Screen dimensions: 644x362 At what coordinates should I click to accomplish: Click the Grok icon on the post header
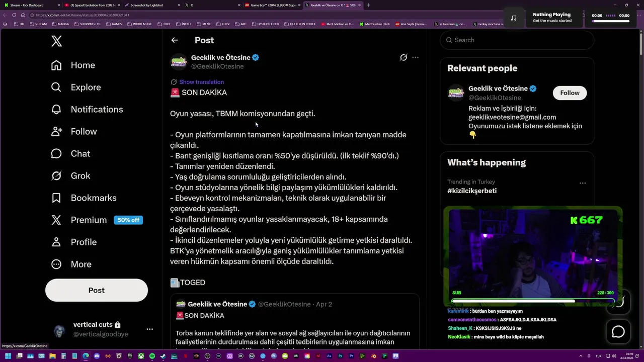click(x=404, y=57)
